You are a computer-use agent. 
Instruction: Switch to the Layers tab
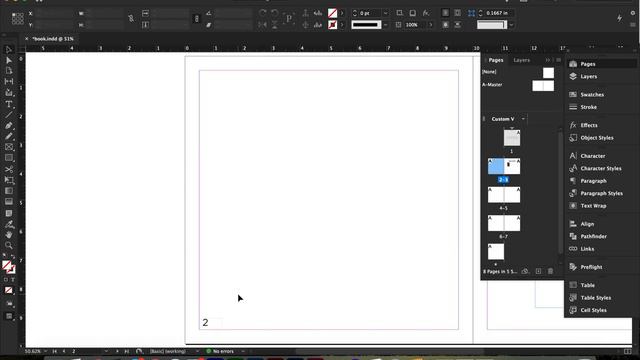[x=522, y=60]
